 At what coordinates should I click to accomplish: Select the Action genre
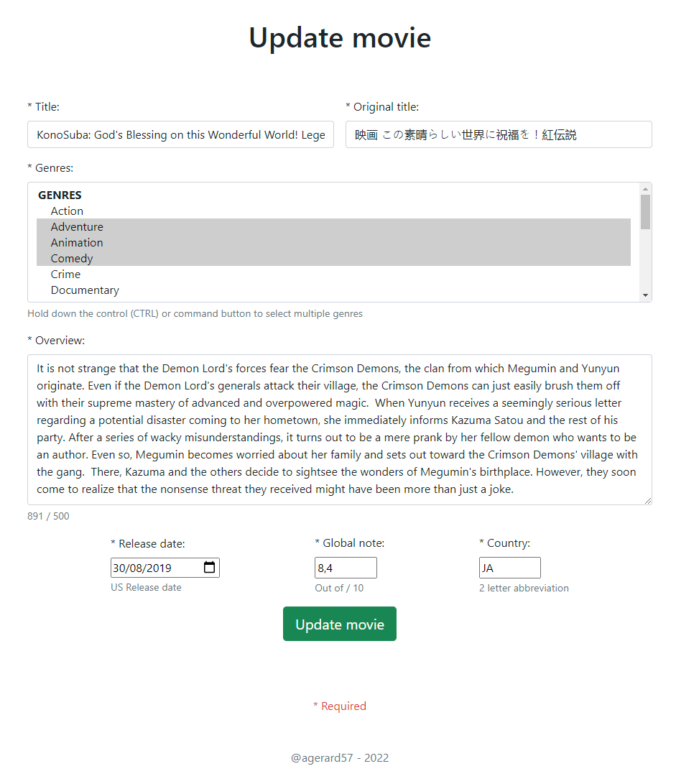click(67, 211)
